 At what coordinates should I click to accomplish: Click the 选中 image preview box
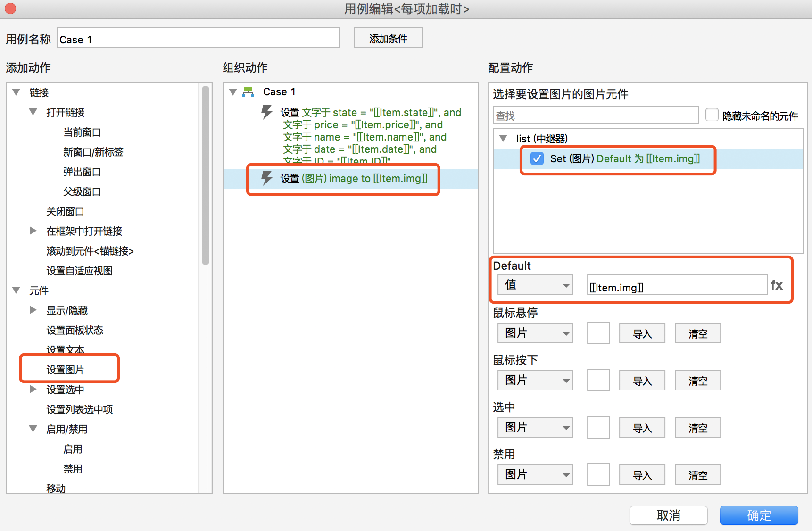pos(598,428)
